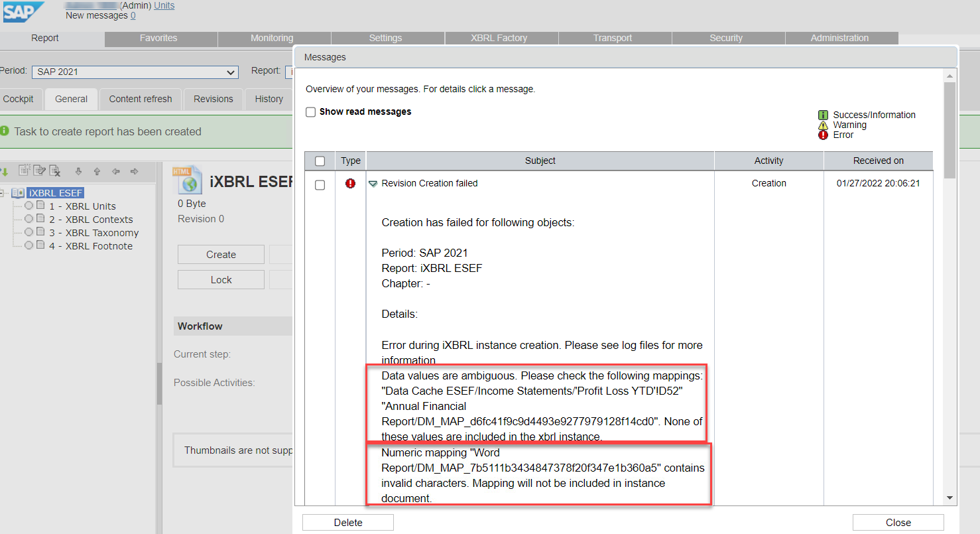This screenshot has width=980, height=534.
Task: Click the SAP logo
Action: 23,11
